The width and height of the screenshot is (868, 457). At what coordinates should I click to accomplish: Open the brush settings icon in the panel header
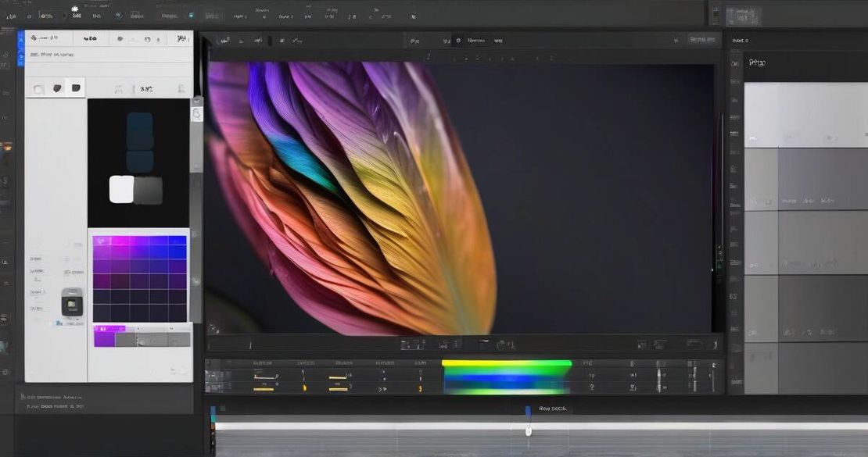point(118,38)
